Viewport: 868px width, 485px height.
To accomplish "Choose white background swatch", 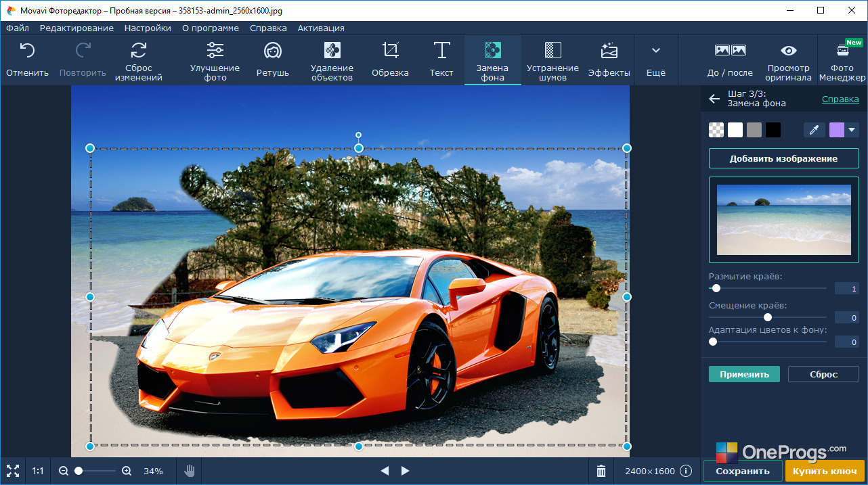I will [x=735, y=130].
